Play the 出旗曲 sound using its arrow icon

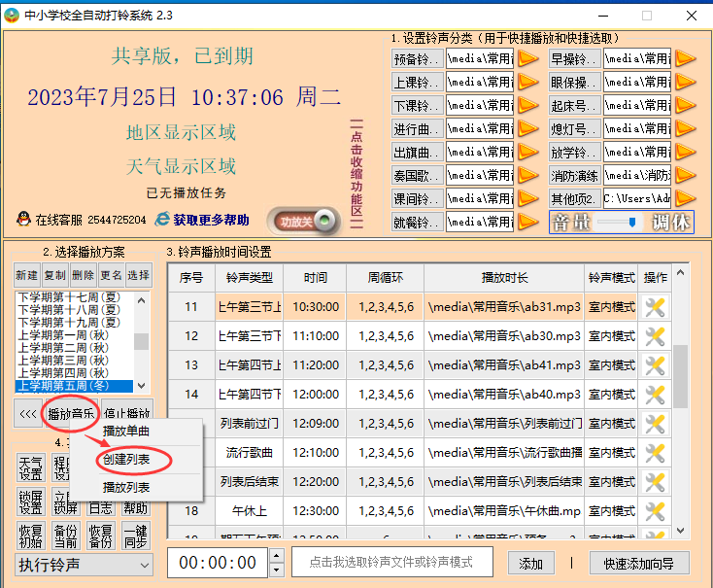pos(526,152)
